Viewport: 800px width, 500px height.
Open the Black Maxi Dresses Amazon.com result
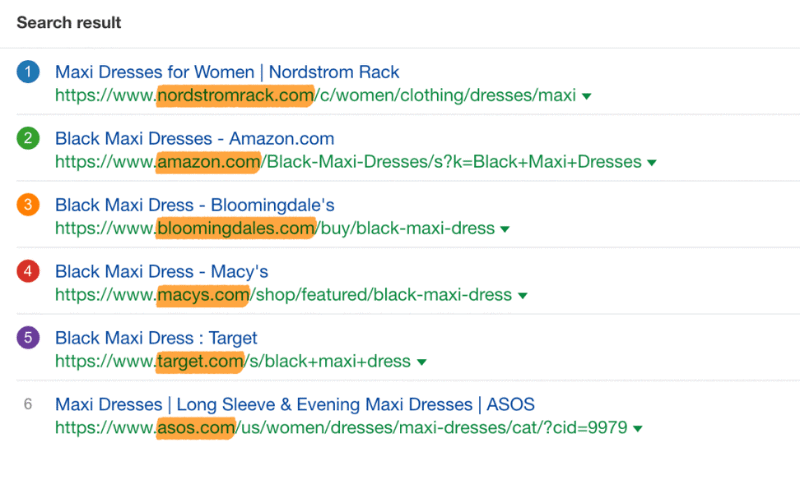[x=194, y=138]
